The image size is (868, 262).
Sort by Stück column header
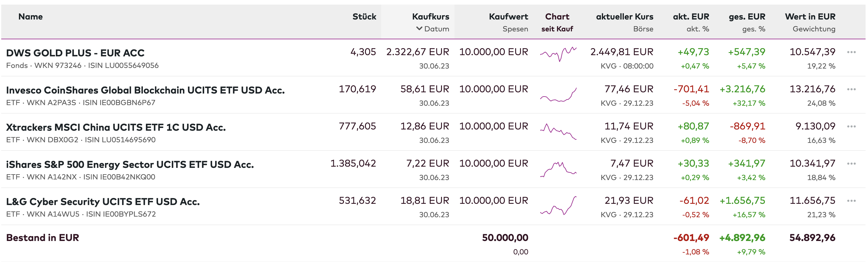(364, 16)
